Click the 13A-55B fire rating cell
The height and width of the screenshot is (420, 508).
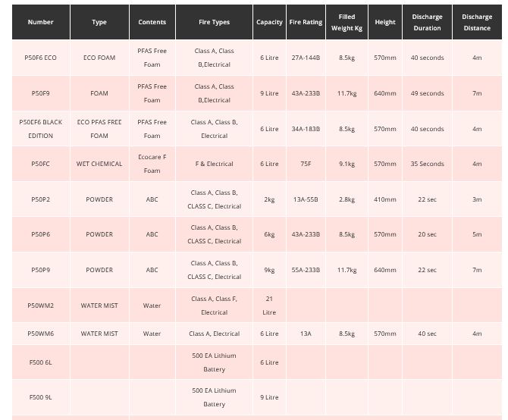pyautogui.click(x=306, y=199)
